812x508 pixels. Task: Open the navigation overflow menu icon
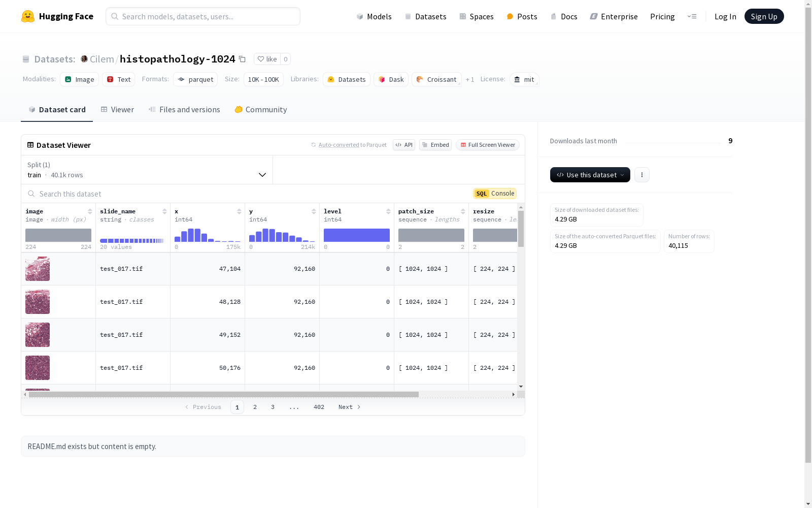click(x=692, y=16)
